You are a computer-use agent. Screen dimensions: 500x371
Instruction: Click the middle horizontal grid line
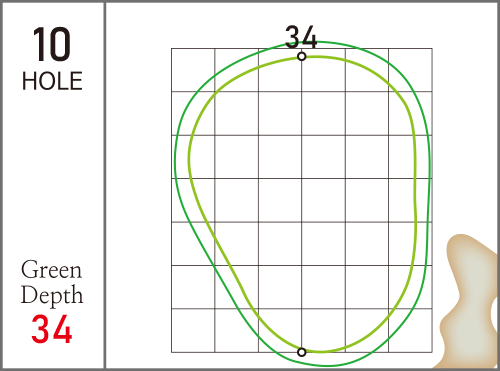[302, 179]
